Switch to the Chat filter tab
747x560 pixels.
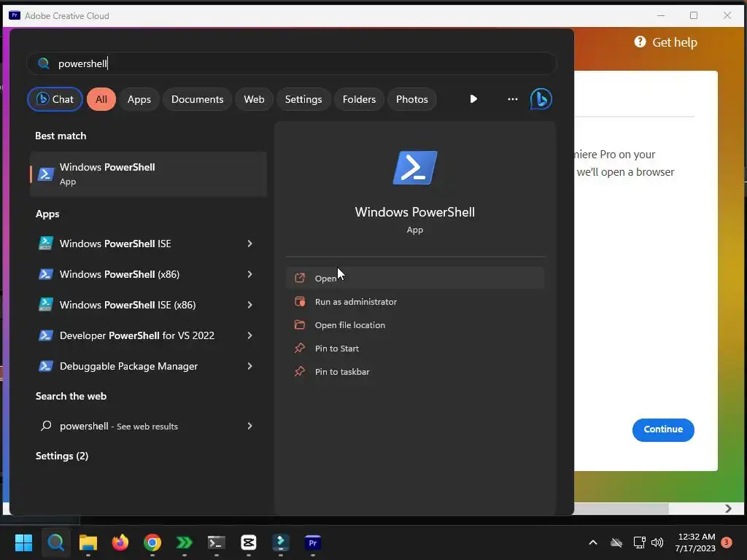55,99
